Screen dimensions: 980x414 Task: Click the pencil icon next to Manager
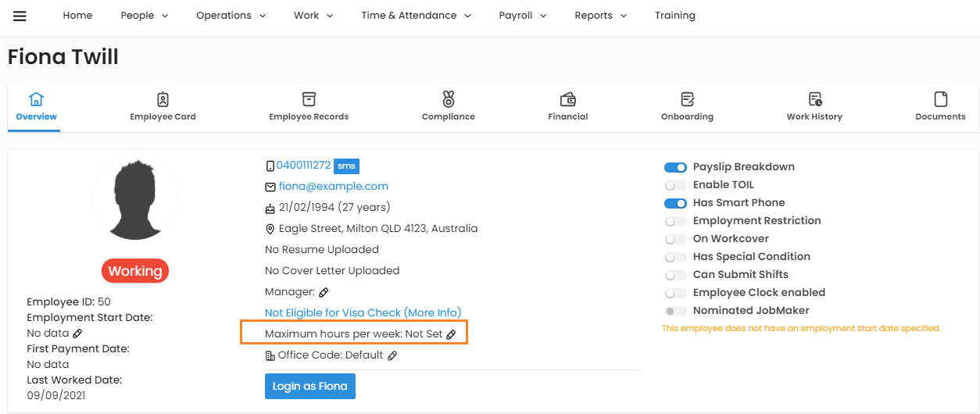click(x=324, y=292)
